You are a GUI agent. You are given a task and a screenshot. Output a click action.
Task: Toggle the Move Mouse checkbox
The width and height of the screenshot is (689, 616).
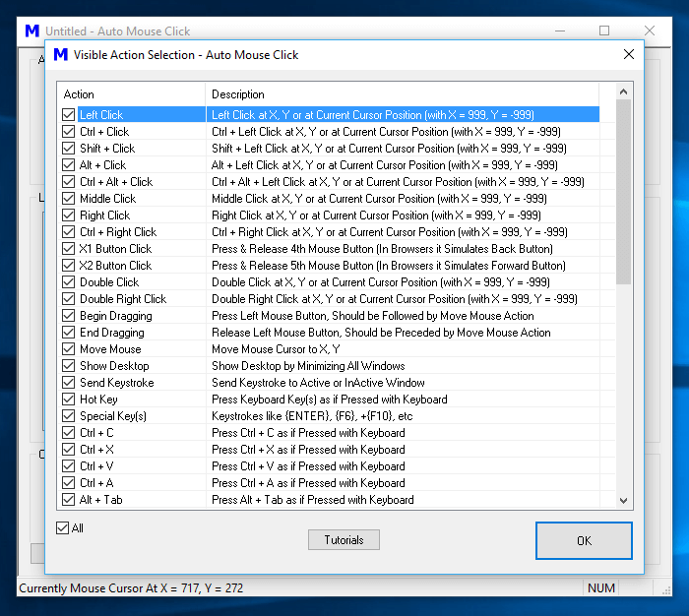[x=68, y=349]
